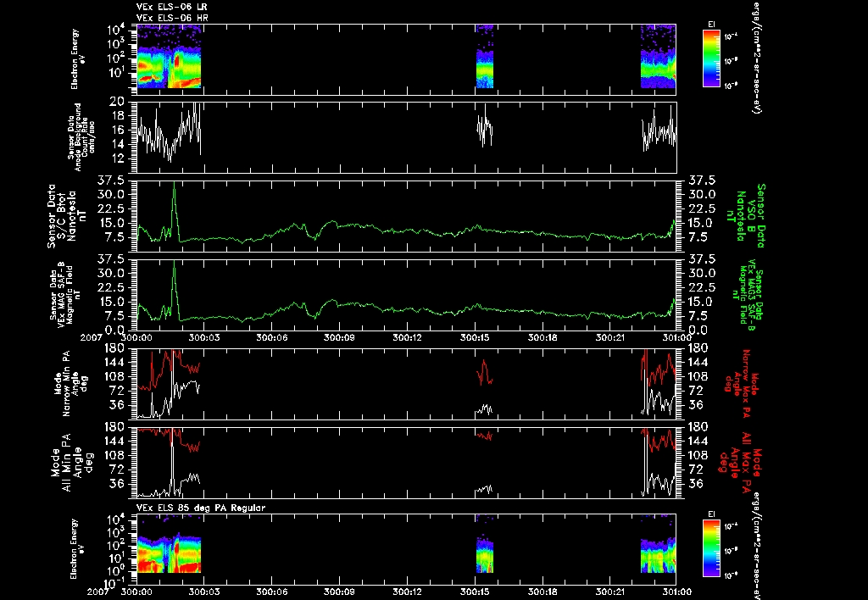Click the "Electron Energy eV" label of 85 deg PA panel
The height and width of the screenshot is (600, 868).
coord(79,548)
